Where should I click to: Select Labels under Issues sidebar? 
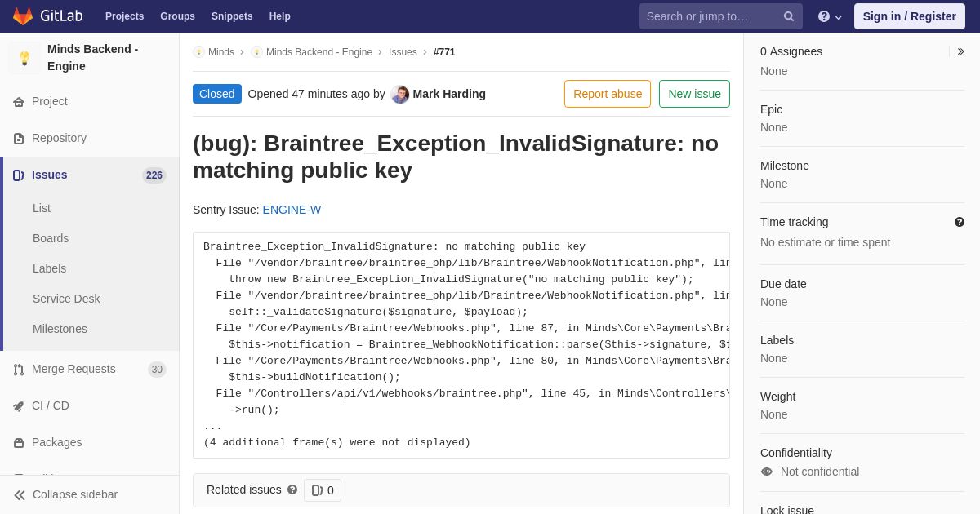point(49,268)
